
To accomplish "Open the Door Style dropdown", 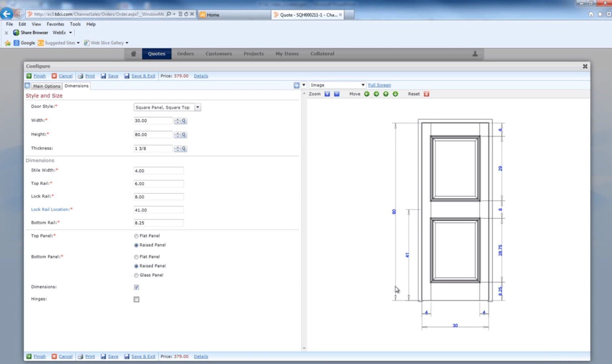I will 198,107.
